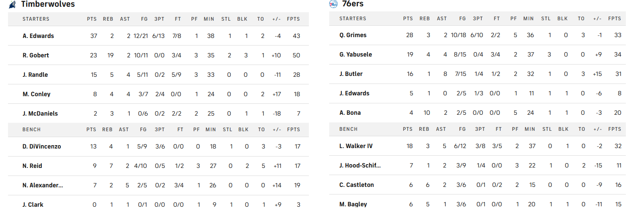
Task: Click the Timberwolves team heading
Action: point(48,4)
